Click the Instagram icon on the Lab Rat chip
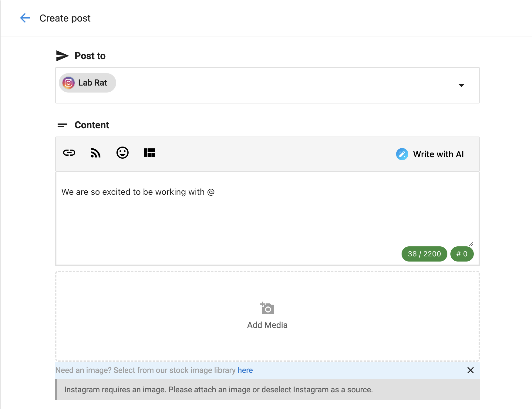 pos(69,83)
